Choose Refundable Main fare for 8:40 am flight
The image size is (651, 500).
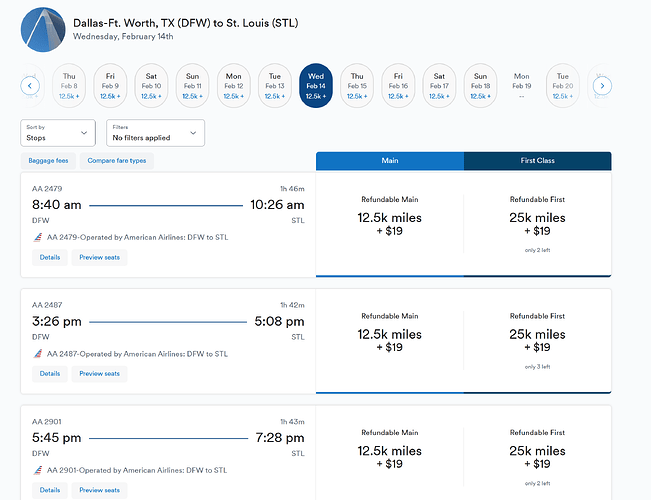click(x=389, y=224)
